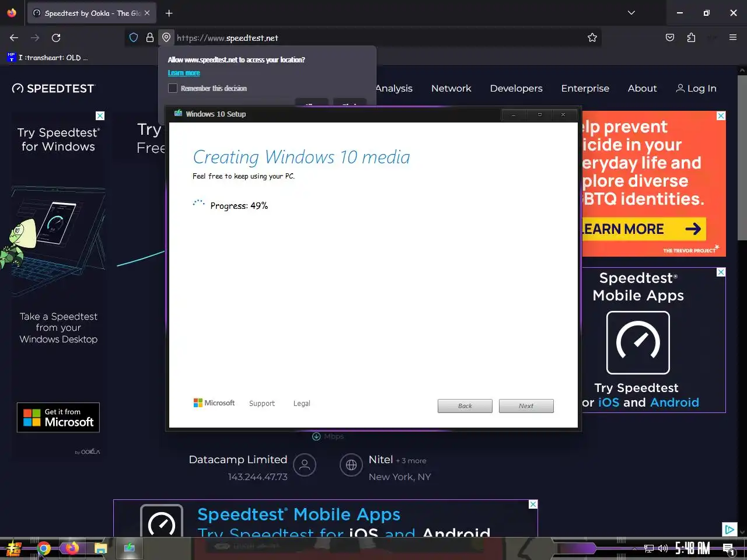Launch Google Chrome from taskbar
This screenshot has width=747, height=560.
point(43,548)
